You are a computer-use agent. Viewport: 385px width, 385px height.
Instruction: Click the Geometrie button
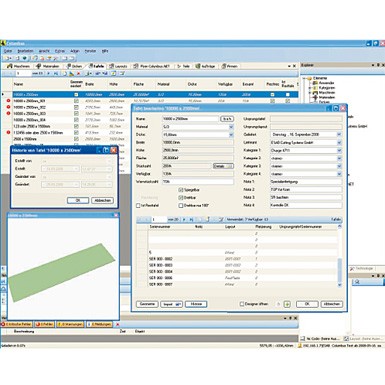pos(147,304)
